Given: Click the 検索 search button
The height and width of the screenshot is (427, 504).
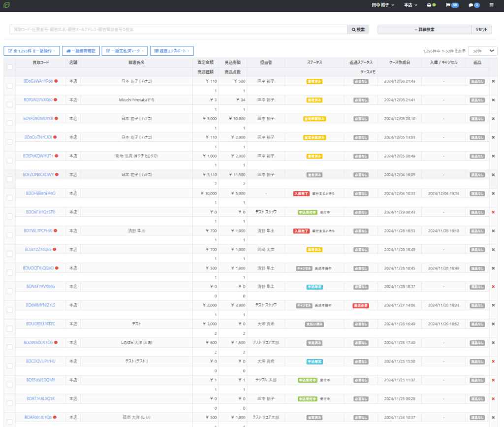Looking at the screenshot, I should tap(358, 30).
